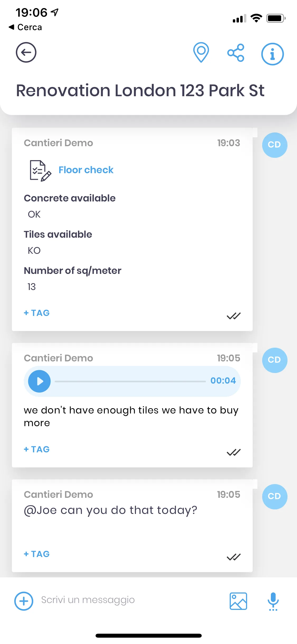Open the location pin icon
Screen dimensions: 297x644
tap(201, 52)
